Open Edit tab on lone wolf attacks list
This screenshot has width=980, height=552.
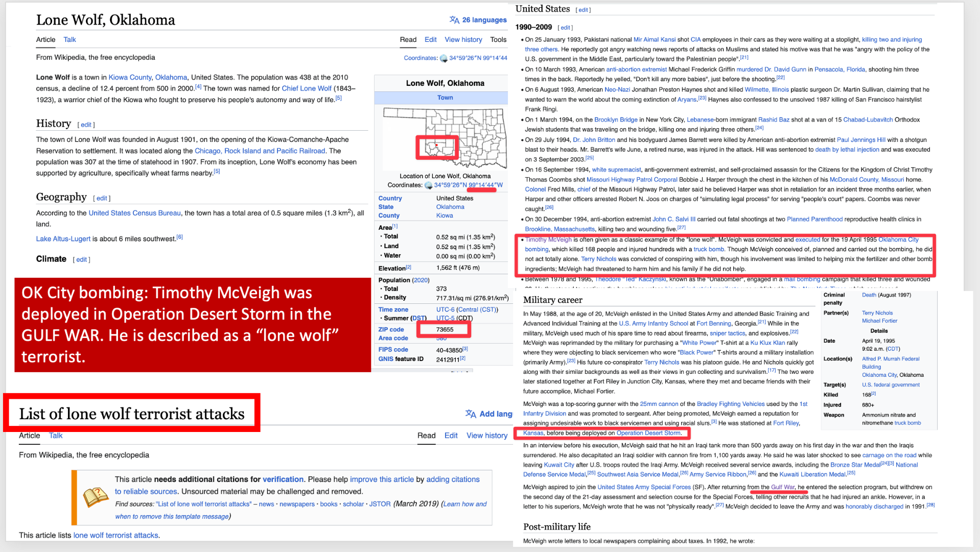point(451,436)
